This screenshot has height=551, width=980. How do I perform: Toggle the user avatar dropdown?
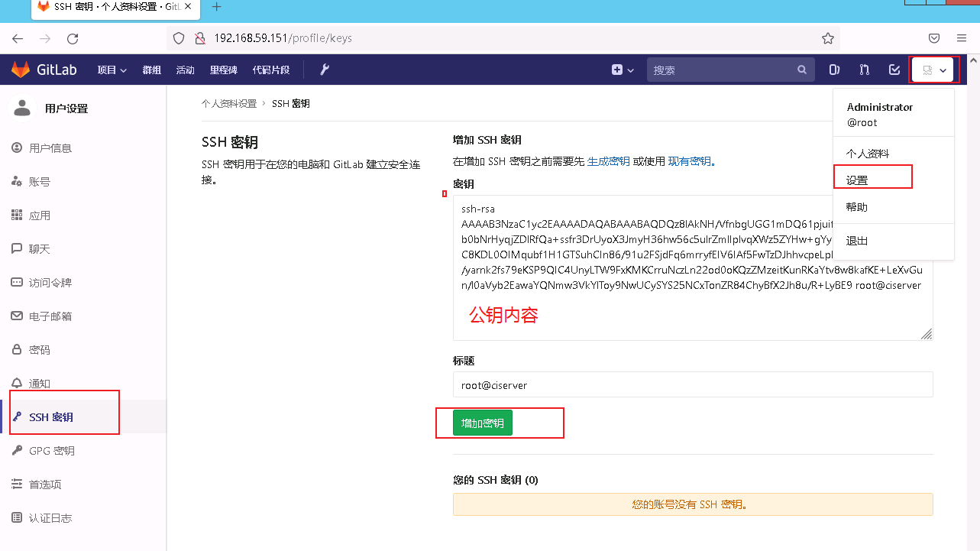point(934,70)
